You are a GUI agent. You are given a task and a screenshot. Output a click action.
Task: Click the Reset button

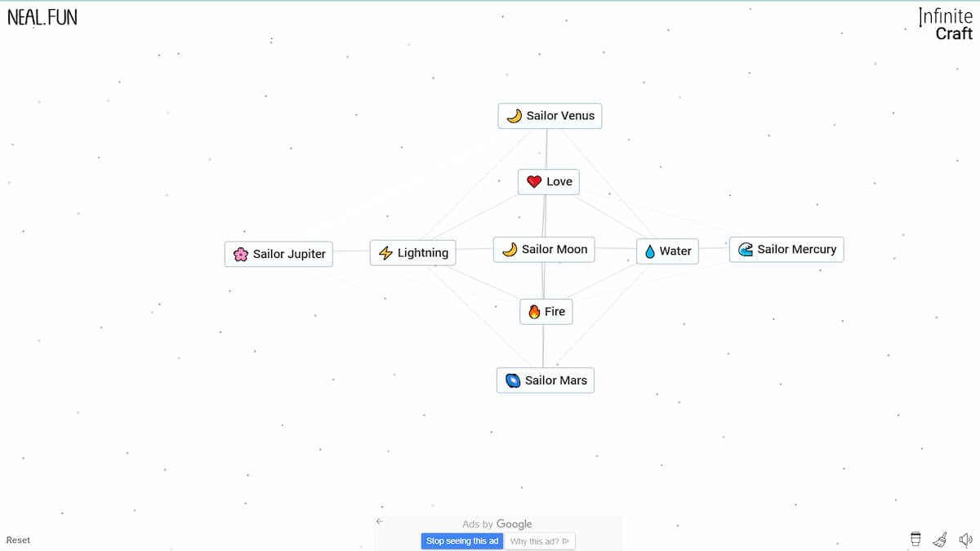tap(18, 540)
